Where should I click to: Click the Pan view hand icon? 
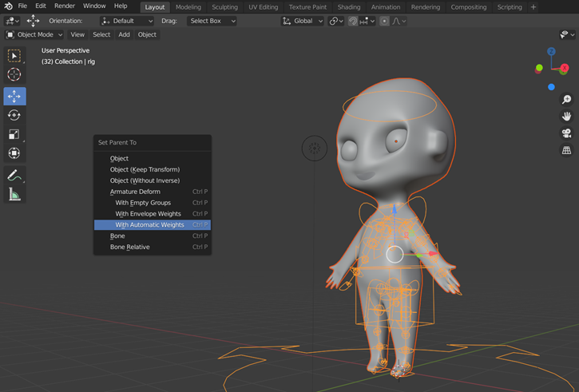click(x=566, y=117)
